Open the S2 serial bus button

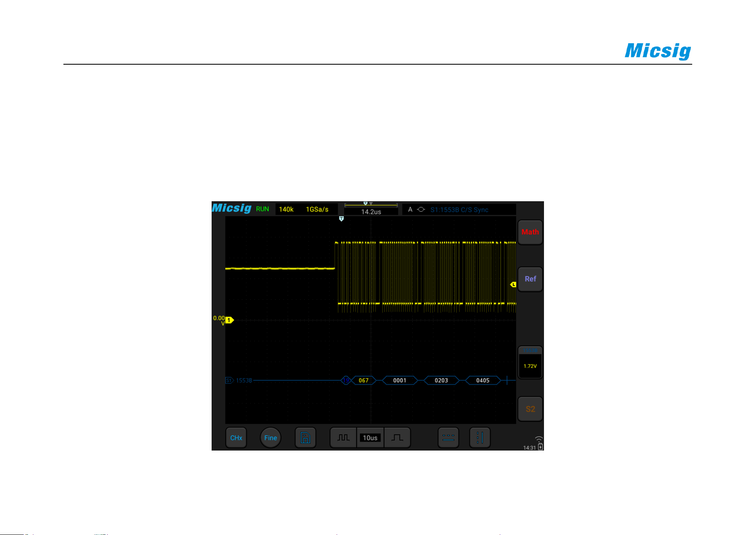[x=530, y=409]
